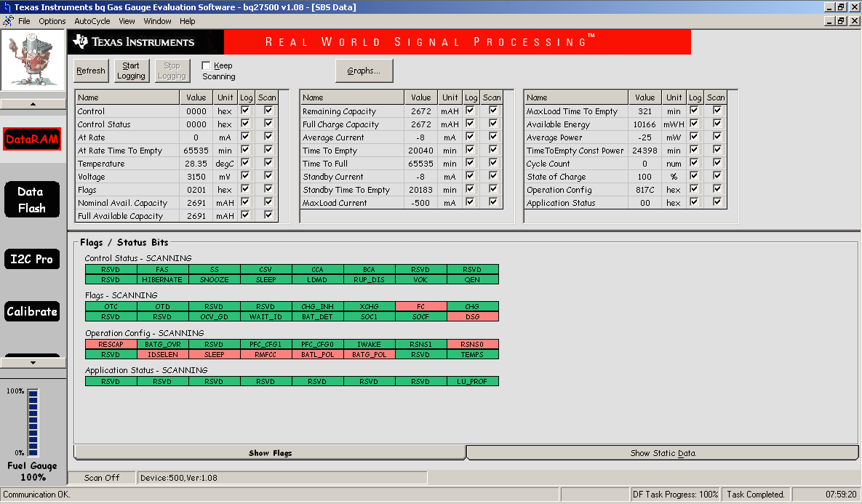
Task: Click the HIBERNATE control status bit
Action: tap(162, 280)
